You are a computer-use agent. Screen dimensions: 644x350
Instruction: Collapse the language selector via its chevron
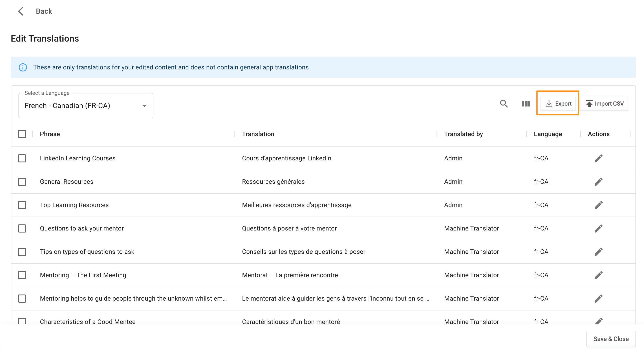click(x=145, y=106)
